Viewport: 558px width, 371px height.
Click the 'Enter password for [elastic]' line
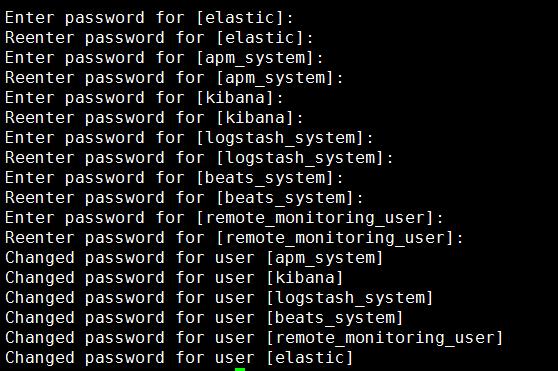pyautogui.click(x=149, y=18)
